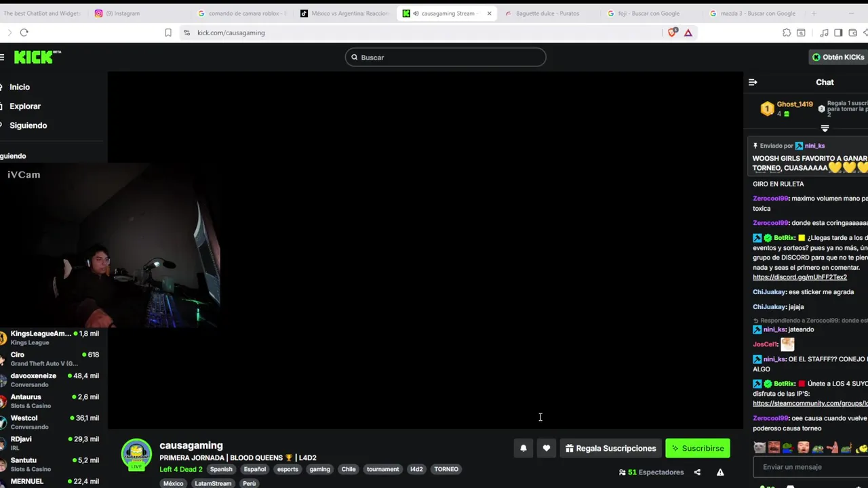Open the discord.gg invite link in chat
Image resolution: width=868 pixels, height=488 pixels.
pyautogui.click(x=800, y=277)
